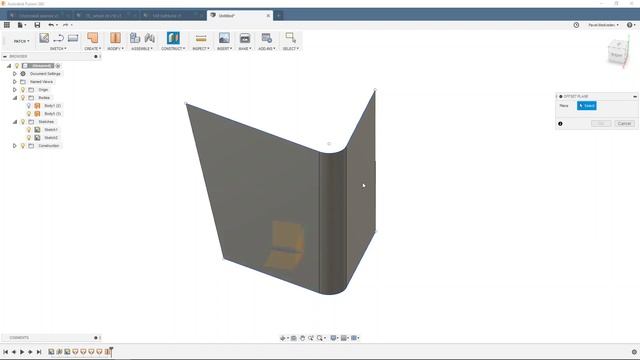Screen dimensions: 640x360
Task: Open the Help question mark dropdown
Action: click(x=631, y=25)
